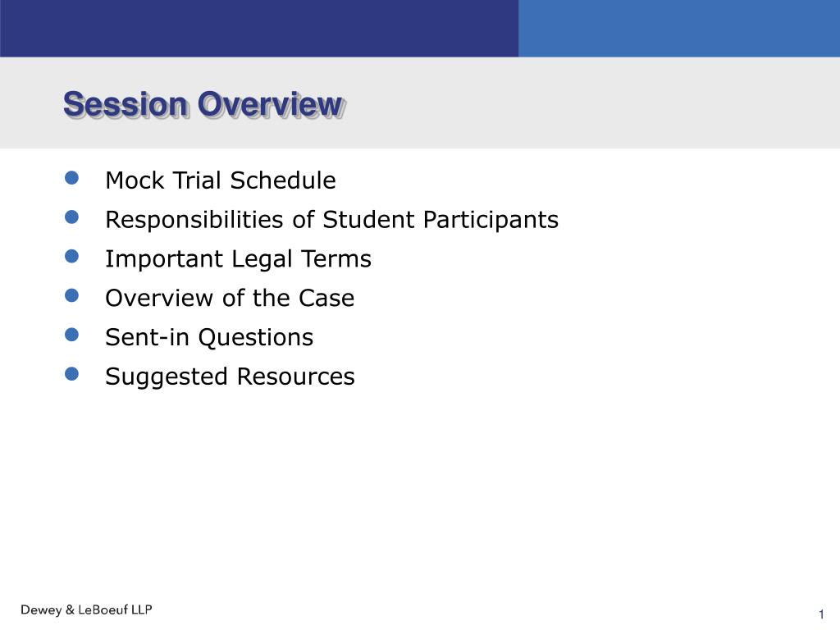
Task: Click the bullet dot beside Suggested Resources
Action: coord(72,373)
